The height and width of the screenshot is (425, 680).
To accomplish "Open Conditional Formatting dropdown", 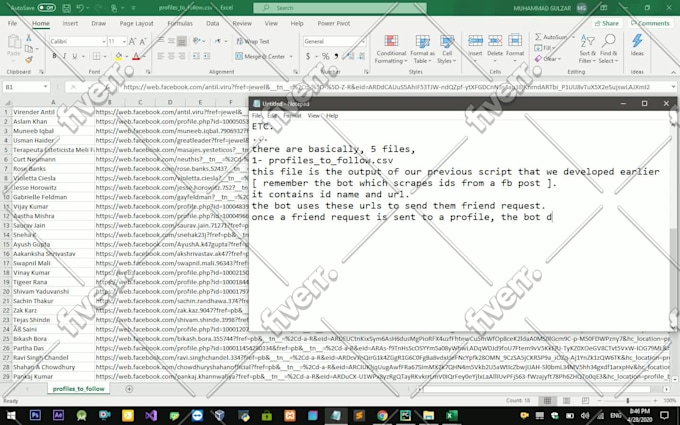I will pos(391,49).
